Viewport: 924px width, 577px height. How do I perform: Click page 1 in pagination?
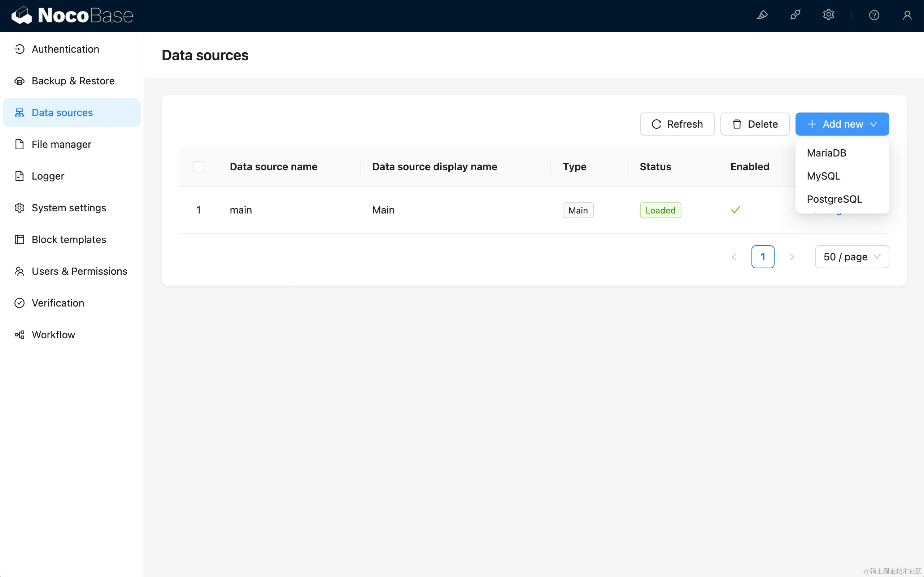[763, 257]
